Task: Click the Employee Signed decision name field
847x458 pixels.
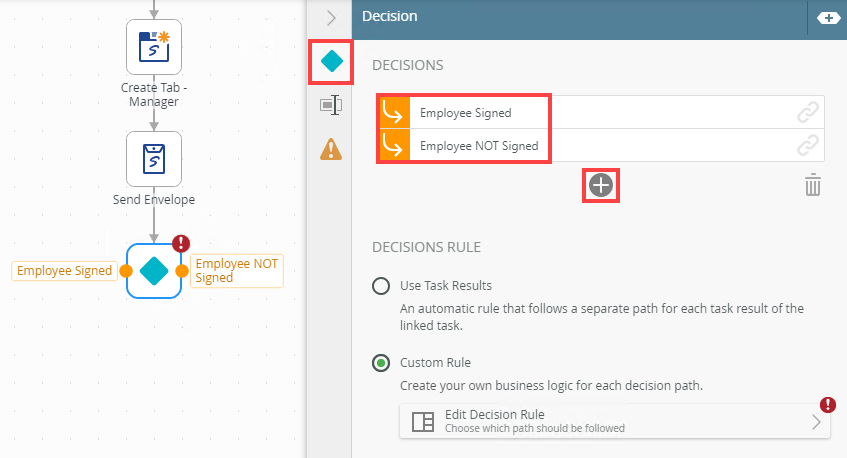Action: (x=479, y=113)
